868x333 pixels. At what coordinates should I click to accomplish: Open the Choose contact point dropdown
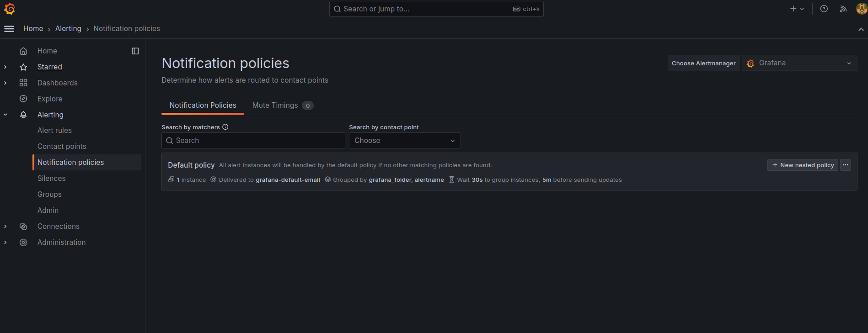click(405, 140)
